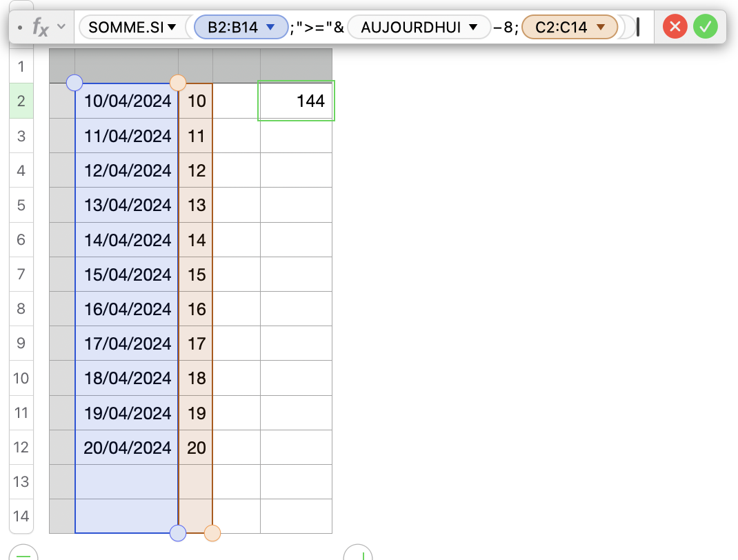738x560 pixels.
Task: Open the SOMME.SI function dropdown arrow
Action: point(172,27)
